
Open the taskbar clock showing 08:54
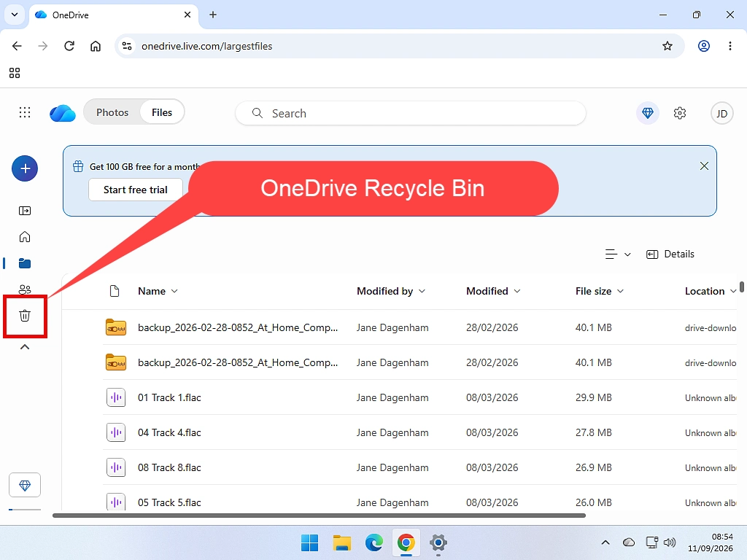click(x=710, y=542)
